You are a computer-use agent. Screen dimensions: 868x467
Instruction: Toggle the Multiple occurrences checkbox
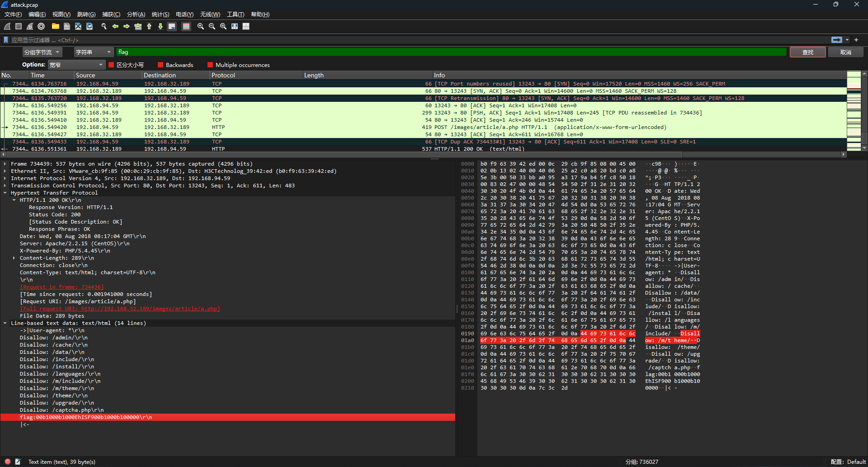pos(210,65)
